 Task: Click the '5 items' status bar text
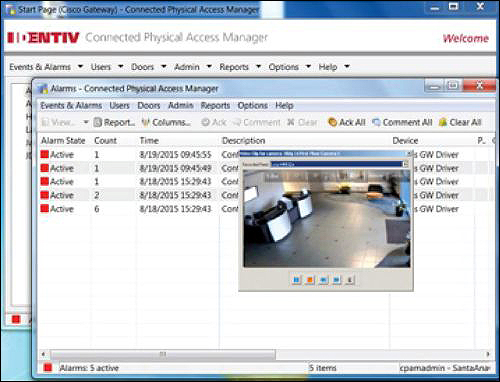click(x=322, y=368)
